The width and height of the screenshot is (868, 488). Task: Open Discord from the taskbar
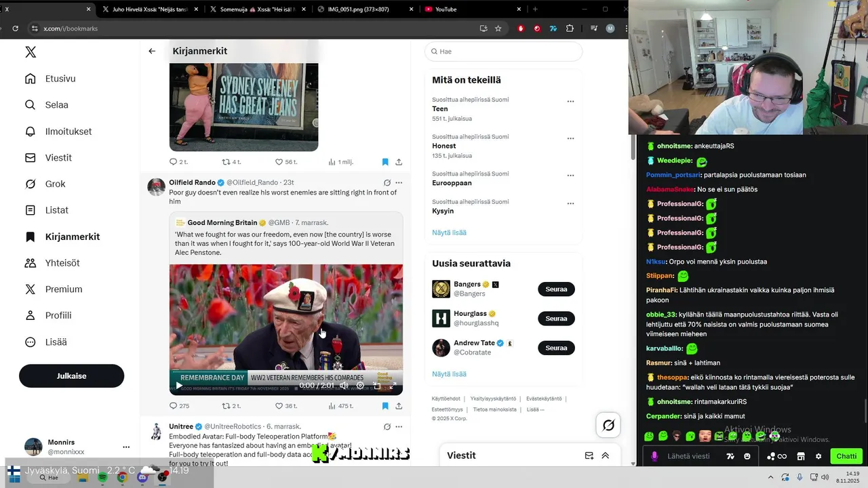(x=142, y=477)
